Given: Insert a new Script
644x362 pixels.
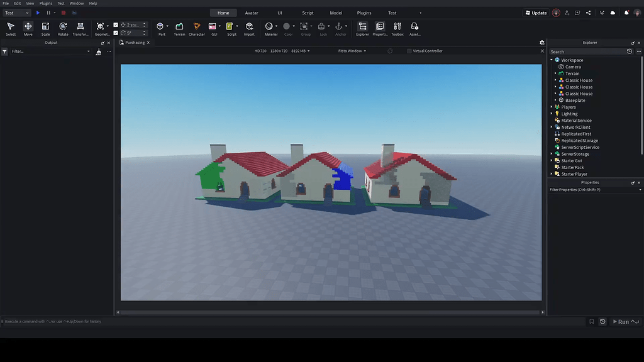Looking at the screenshot, I should click(230, 29).
